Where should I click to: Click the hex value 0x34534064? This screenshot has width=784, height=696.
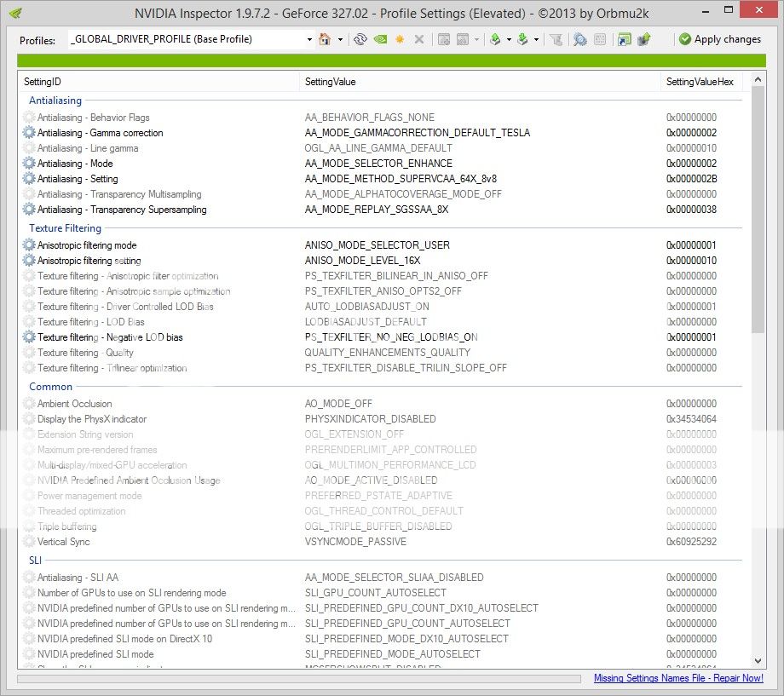pos(691,419)
